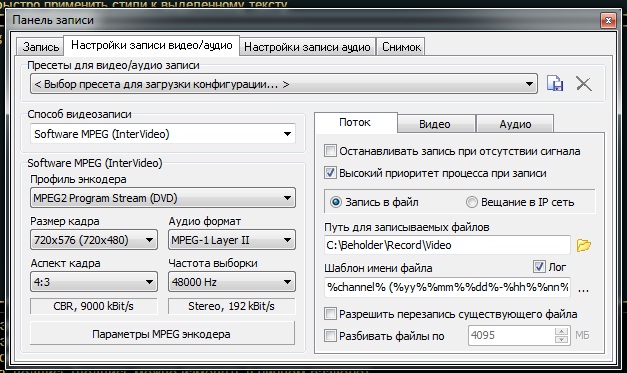Click the Шаблон имени файла label
Viewport: 627px width, 373px height.
[x=378, y=268]
